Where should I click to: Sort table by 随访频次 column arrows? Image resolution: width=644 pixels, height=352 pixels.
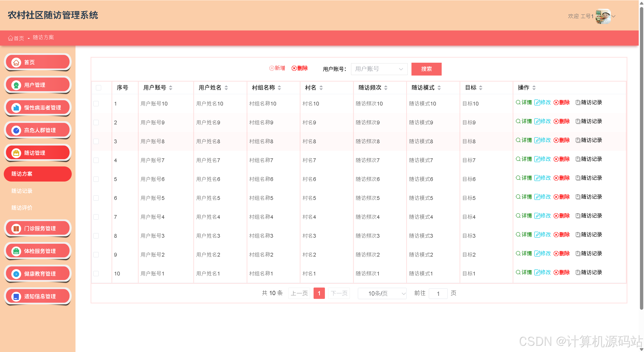coord(386,88)
